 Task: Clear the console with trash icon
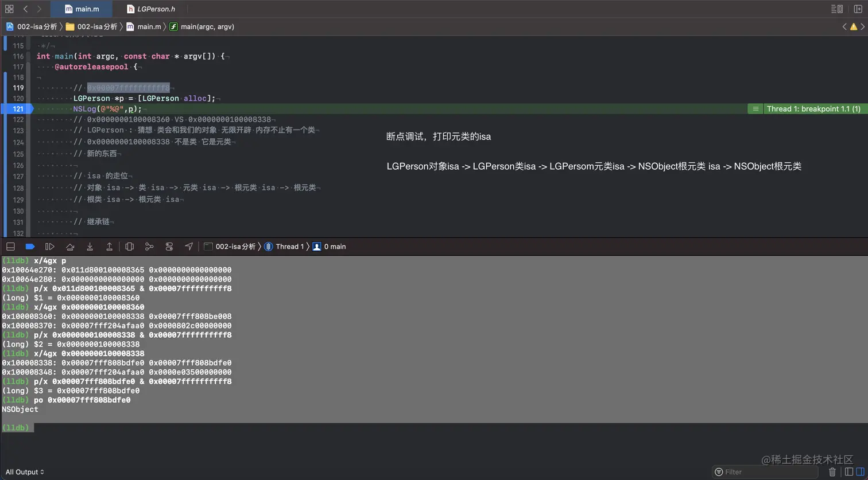[832, 472]
